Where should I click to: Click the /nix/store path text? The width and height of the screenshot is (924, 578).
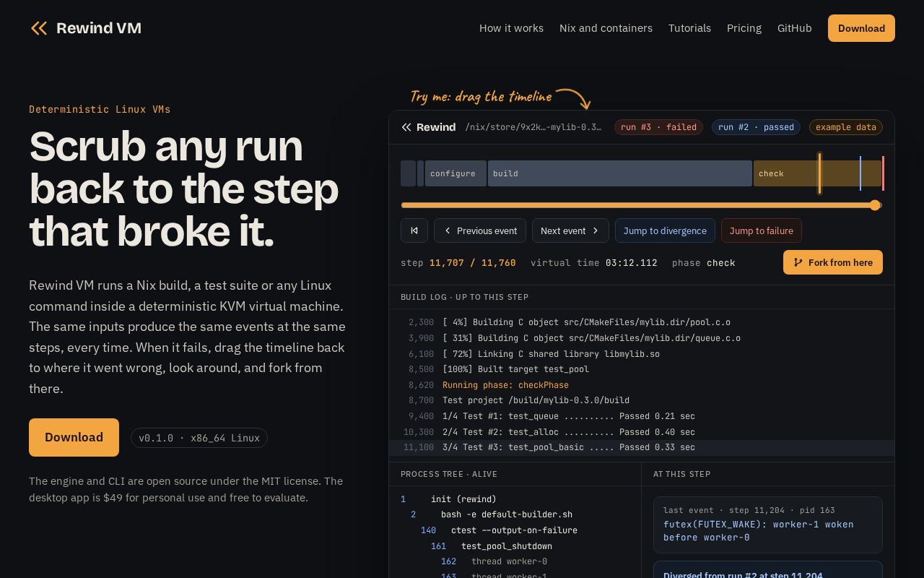pyautogui.click(x=533, y=127)
